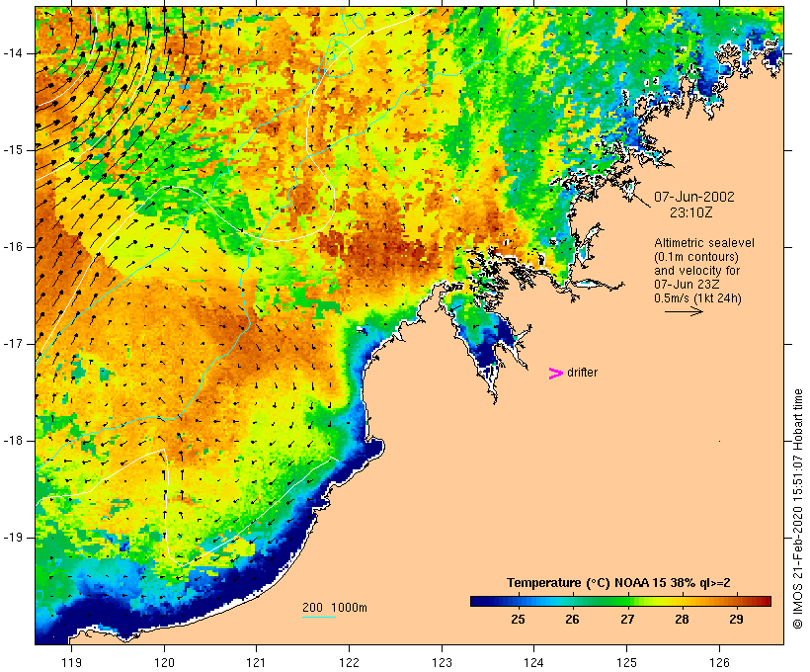This screenshot has width=810, height=672.
Task: Click the '07-Jun 23Z' legend line
Action: (688, 285)
